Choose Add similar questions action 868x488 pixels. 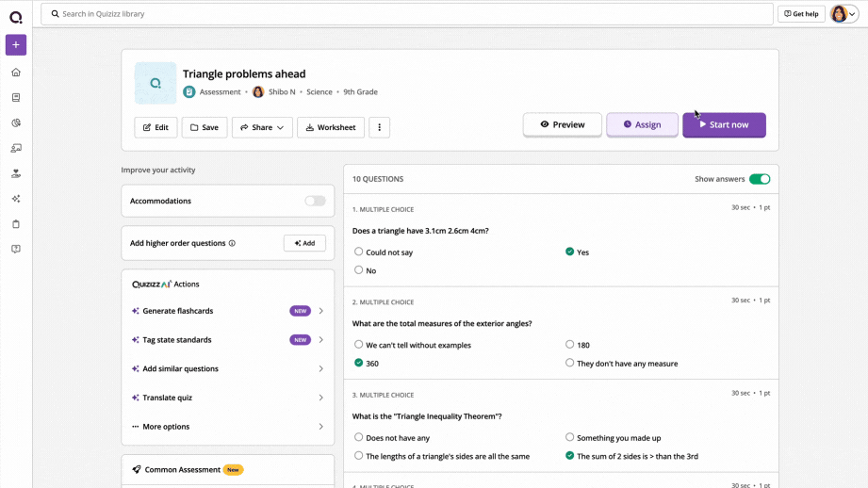coord(227,368)
